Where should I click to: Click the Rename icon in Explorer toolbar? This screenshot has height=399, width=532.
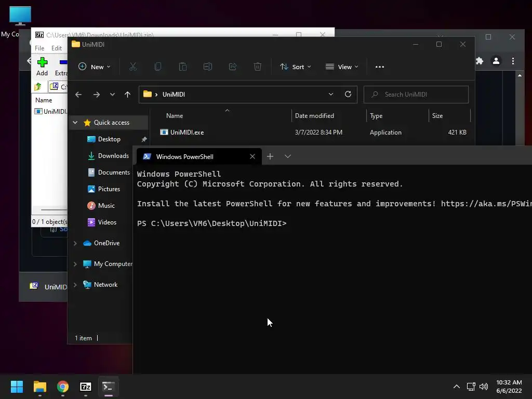[x=208, y=66]
